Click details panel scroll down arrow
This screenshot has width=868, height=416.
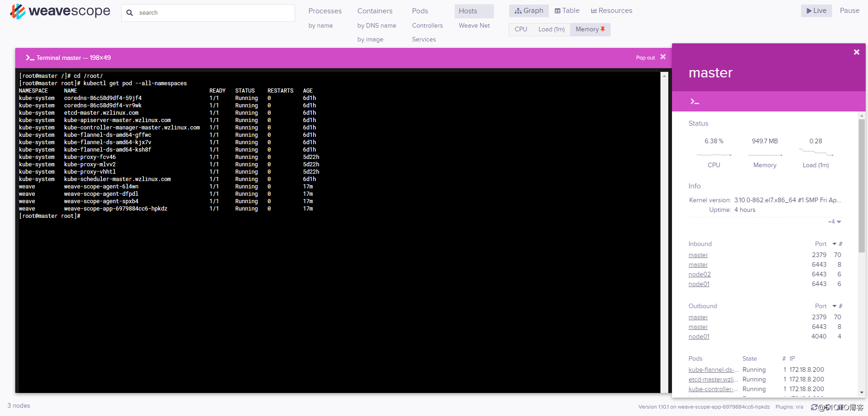[x=862, y=393]
